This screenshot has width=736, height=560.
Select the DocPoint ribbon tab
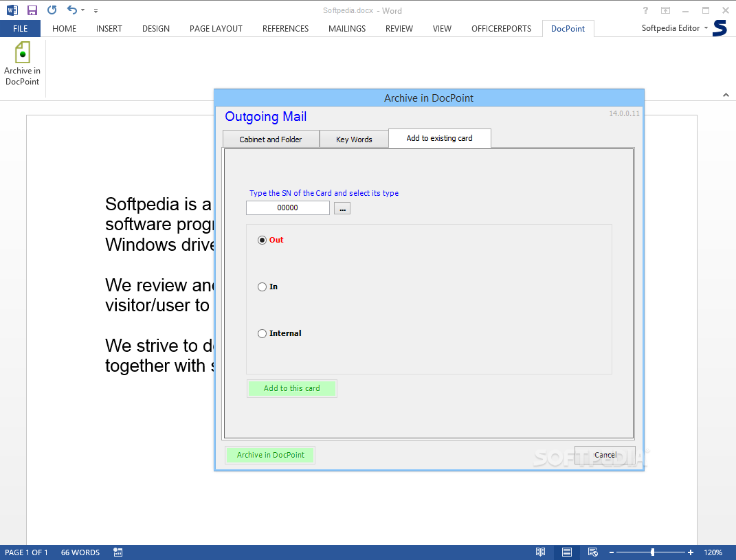(x=568, y=29)
